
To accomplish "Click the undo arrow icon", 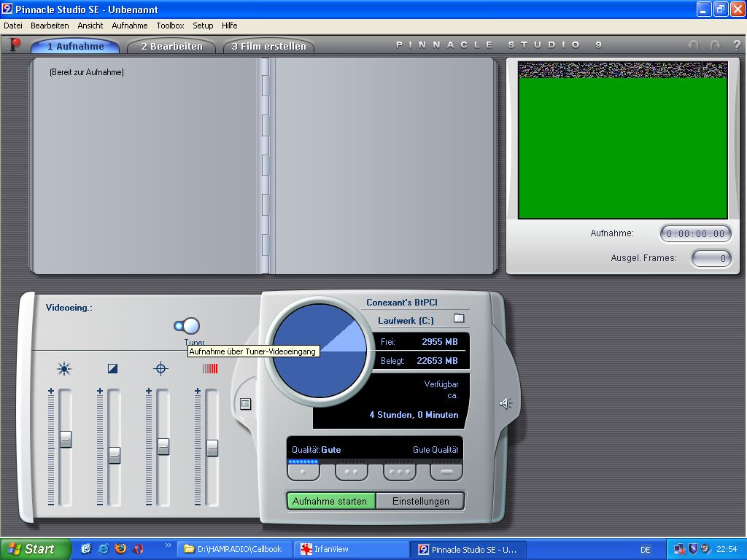I will (x=693, y=44).
